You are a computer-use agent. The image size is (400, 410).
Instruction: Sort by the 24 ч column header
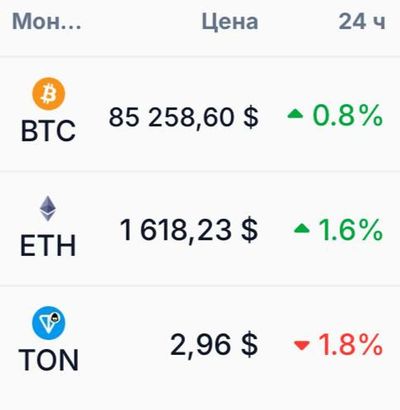point(362,22)
